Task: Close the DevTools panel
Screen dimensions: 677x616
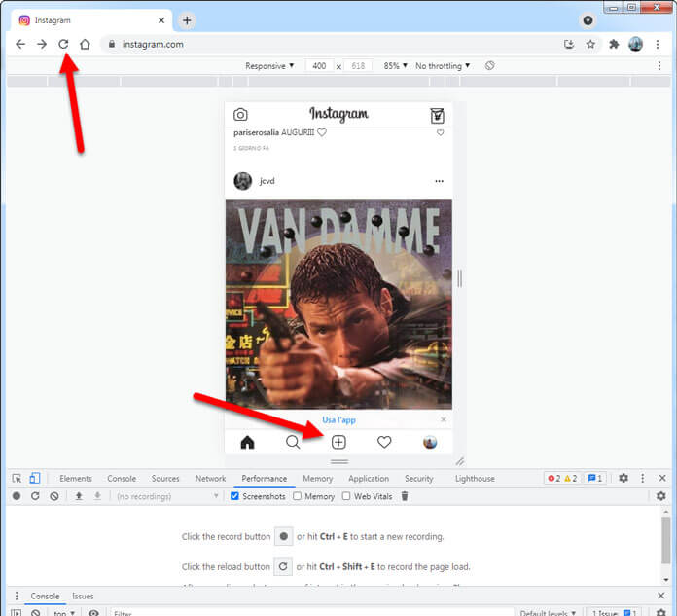Action: click(x=662, y=478)
